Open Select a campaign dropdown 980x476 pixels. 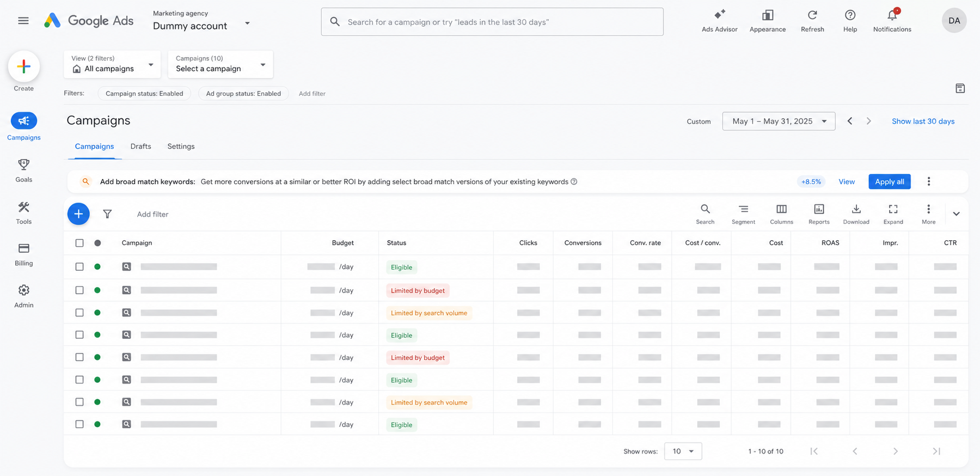click(x=220, y=64)
